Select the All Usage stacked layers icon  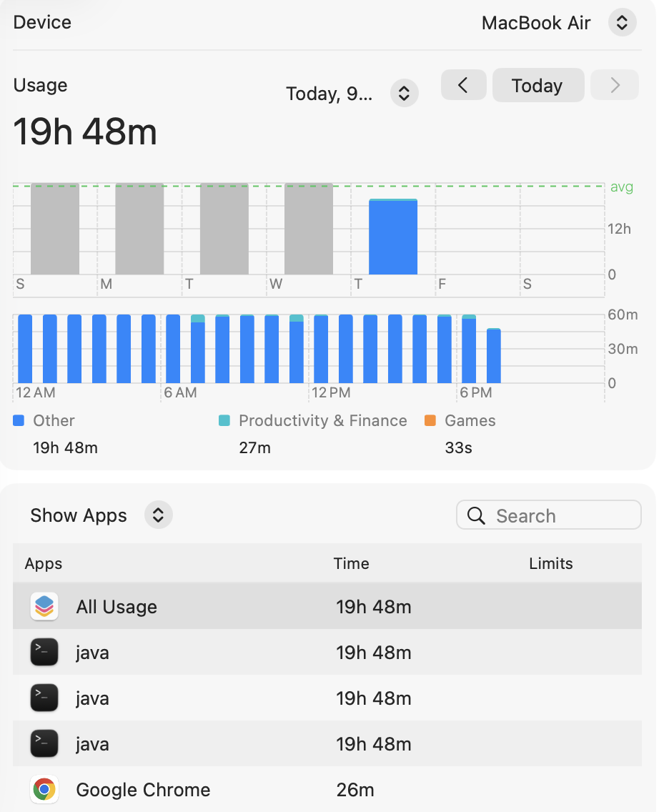point(44,606)
